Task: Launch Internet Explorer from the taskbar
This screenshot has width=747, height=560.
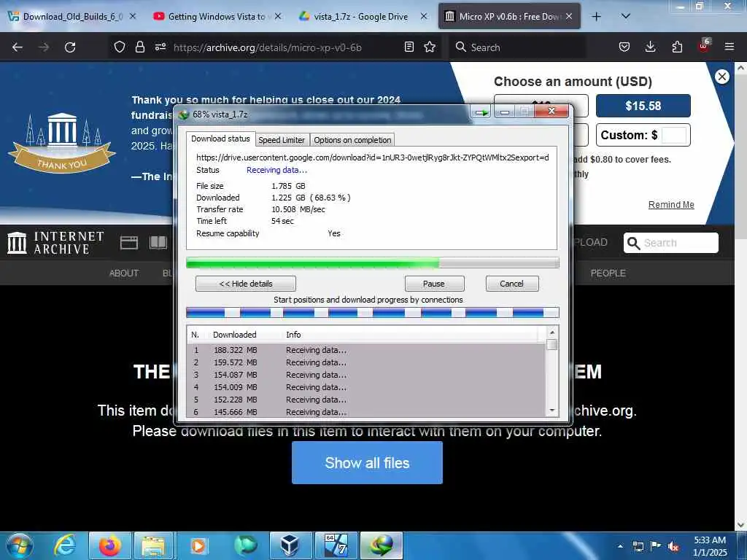Action: 65,545
